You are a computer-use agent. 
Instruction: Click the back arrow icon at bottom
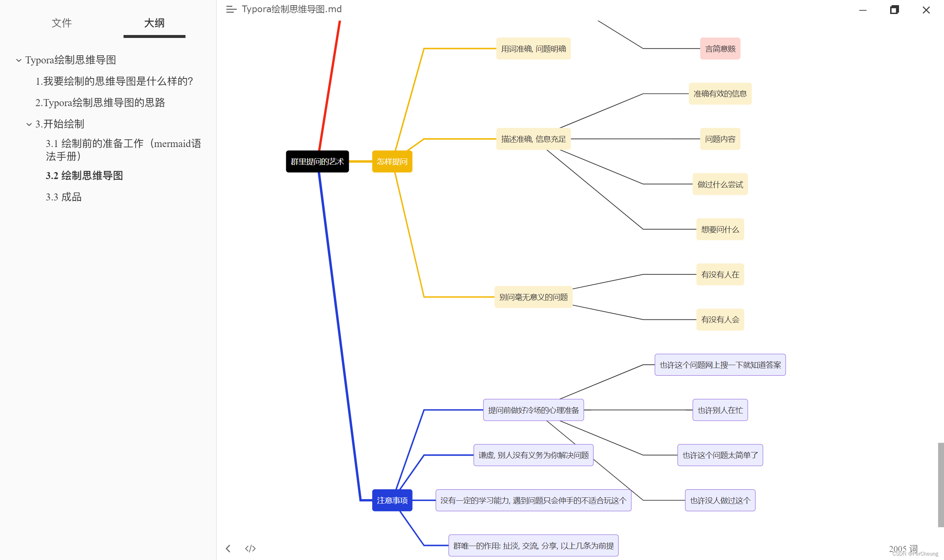pyautogui.click(x=228, y=548)
